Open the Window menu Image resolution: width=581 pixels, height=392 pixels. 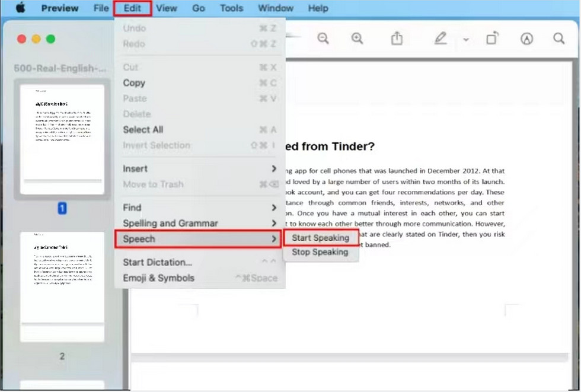point(276,8)
